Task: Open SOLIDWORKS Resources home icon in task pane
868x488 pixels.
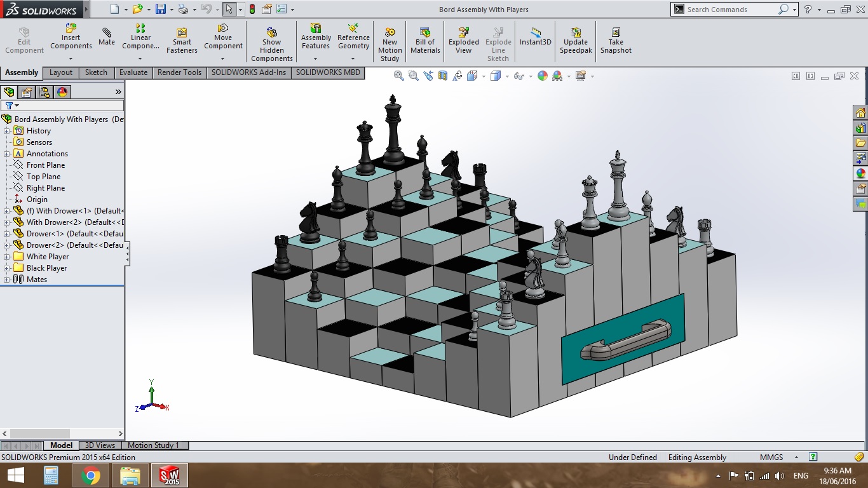Action: tap(860, 113)
